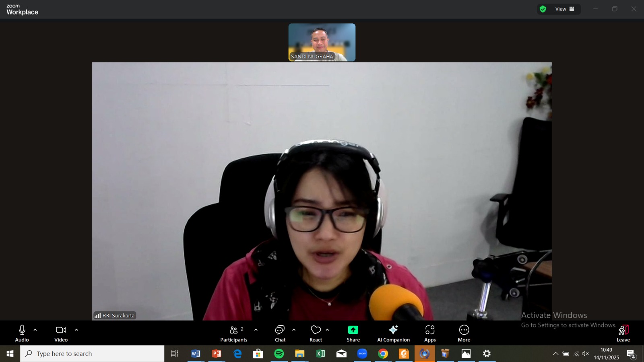
Task: Expand the video options arrow
Action: pos(76,330)
